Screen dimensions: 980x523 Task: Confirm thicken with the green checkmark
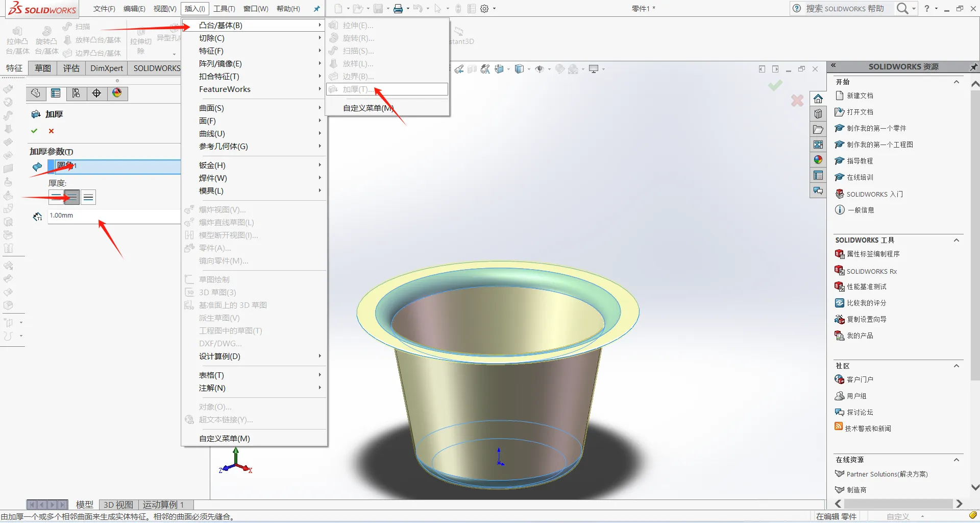pos(34,131)
